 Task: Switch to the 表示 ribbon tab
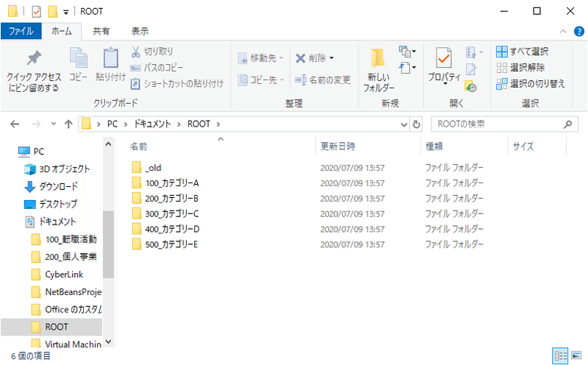pos(140,31)
